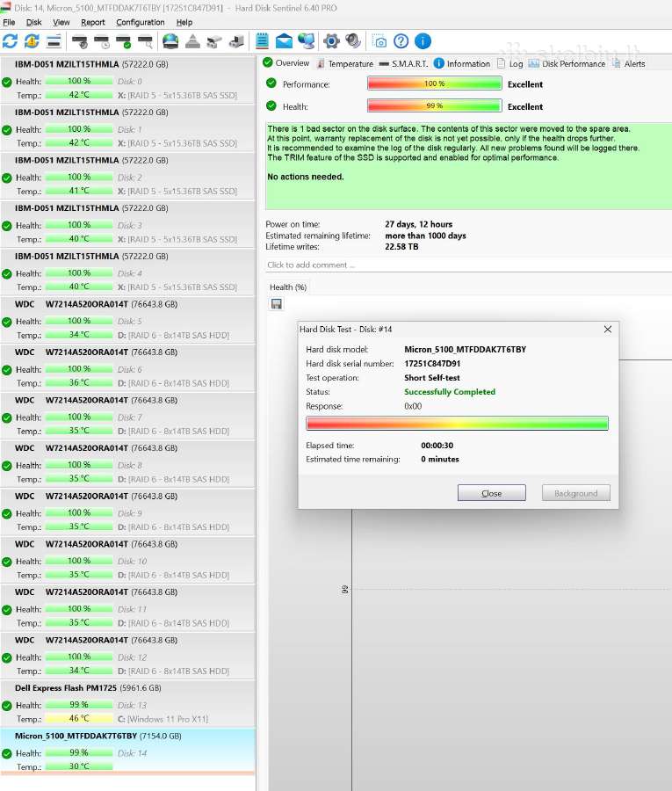Click the self-test progress bar in dialog
The width and height of the screenshot is (672, 791).
458,424
